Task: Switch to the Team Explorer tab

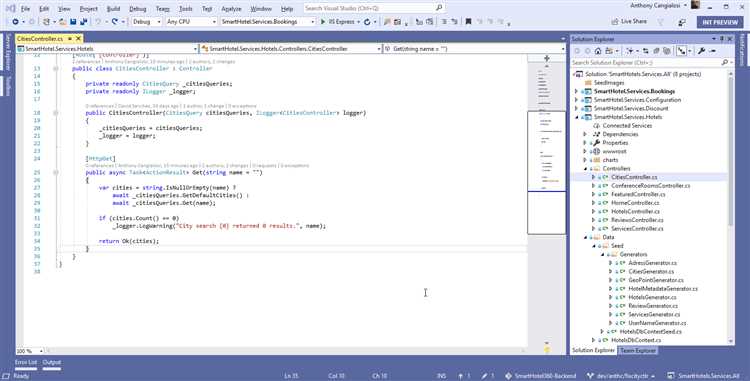Action: tap(638, 350)
